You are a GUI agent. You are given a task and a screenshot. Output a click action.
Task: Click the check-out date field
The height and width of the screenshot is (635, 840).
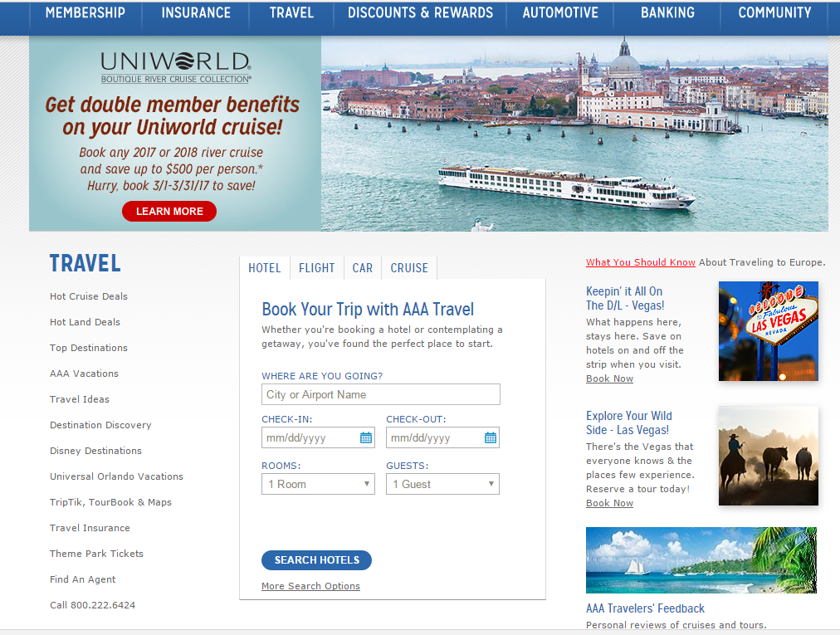click(442, 437)
